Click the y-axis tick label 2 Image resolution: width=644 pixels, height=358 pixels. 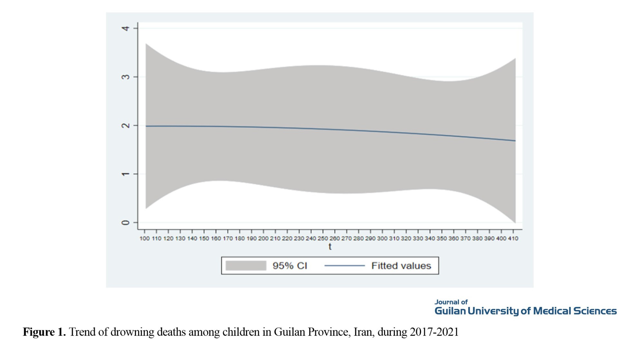[125, 125]
